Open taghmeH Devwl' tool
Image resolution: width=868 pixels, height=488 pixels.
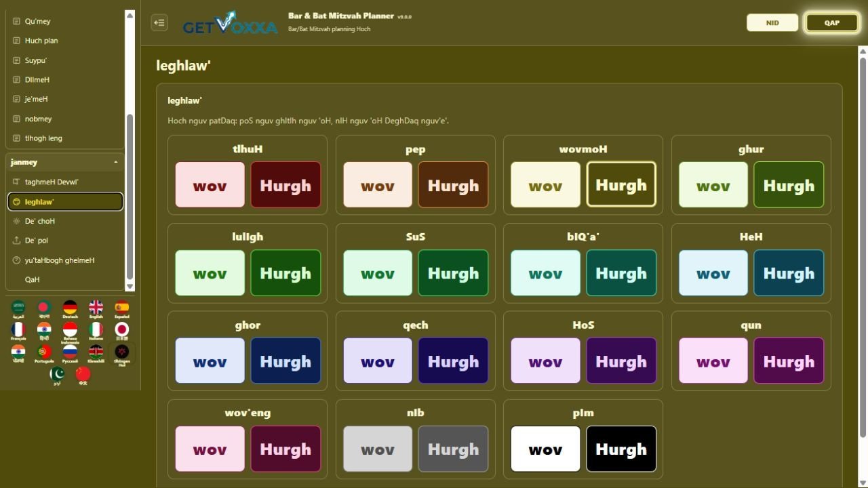pyautogui.click(x=65, y=182)
